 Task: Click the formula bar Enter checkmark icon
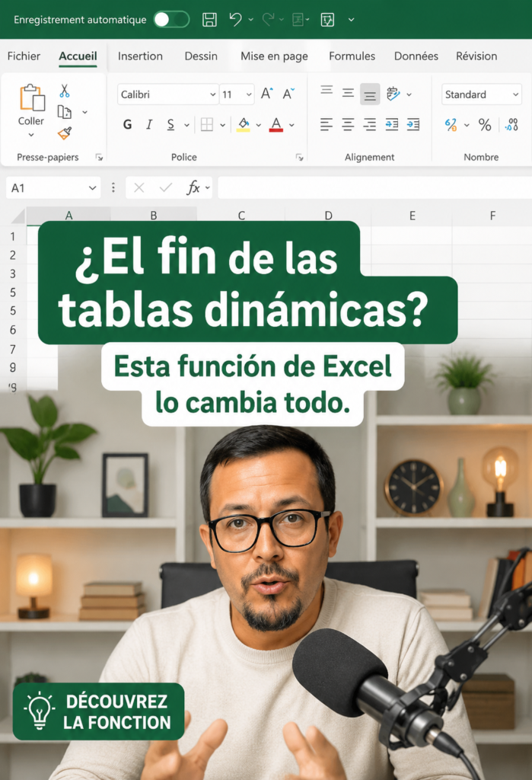(x=166, y=188)
